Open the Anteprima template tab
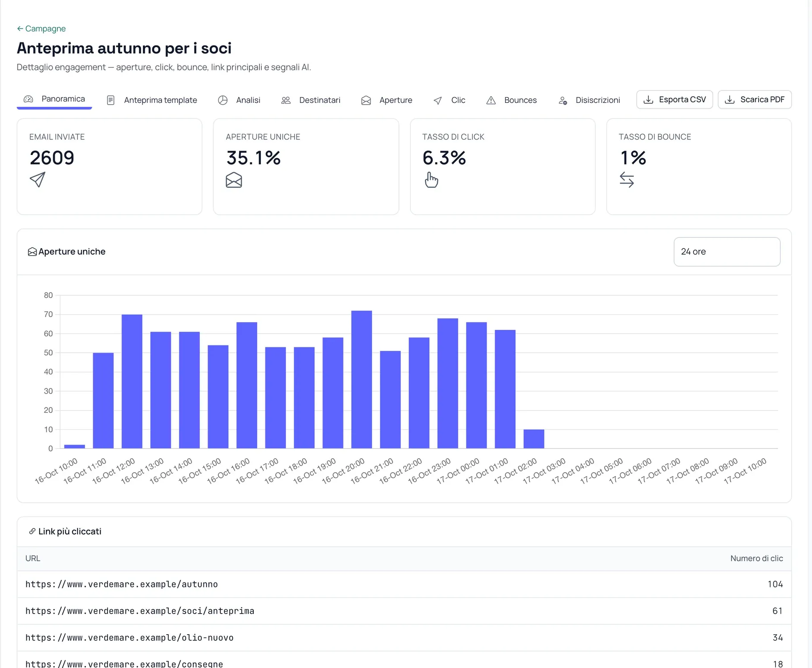Image resolution: width=812 pixels, height=668 pixels. pyautogui.click(x=152, y=100)
